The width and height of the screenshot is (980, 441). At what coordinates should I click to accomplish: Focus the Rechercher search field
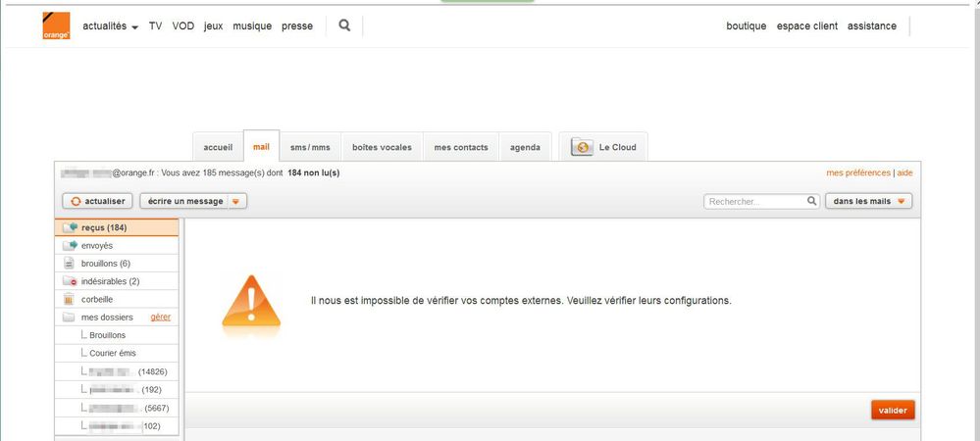pyautogui.click(x=761, y=201)
